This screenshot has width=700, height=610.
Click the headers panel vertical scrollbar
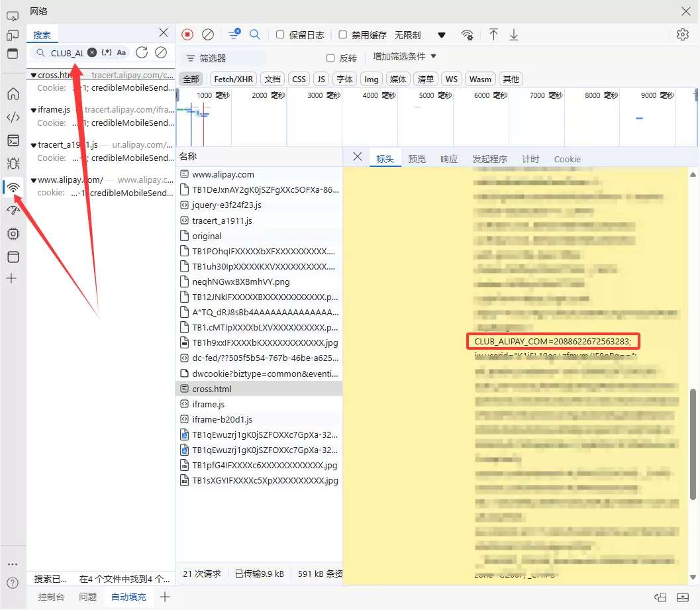[693, 444]
